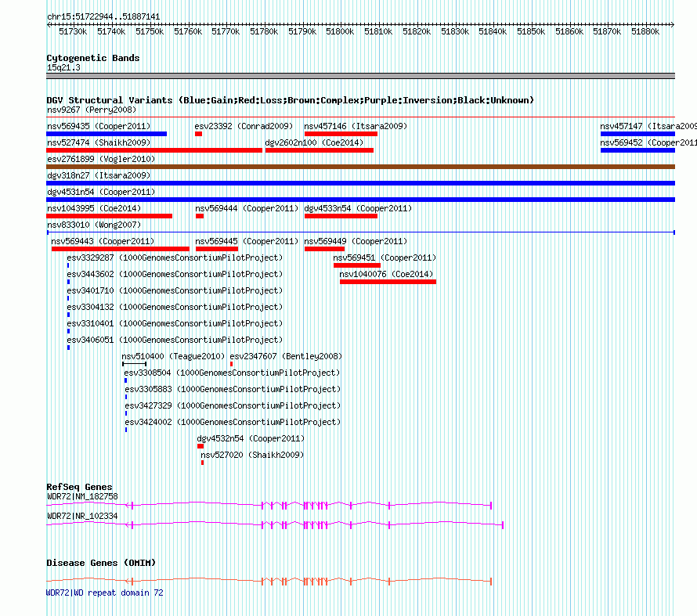Click the brown esv2761899 (Vogler2010) complex bar
697x616 pixels.
pyautogui.click(x=360, y=167)
